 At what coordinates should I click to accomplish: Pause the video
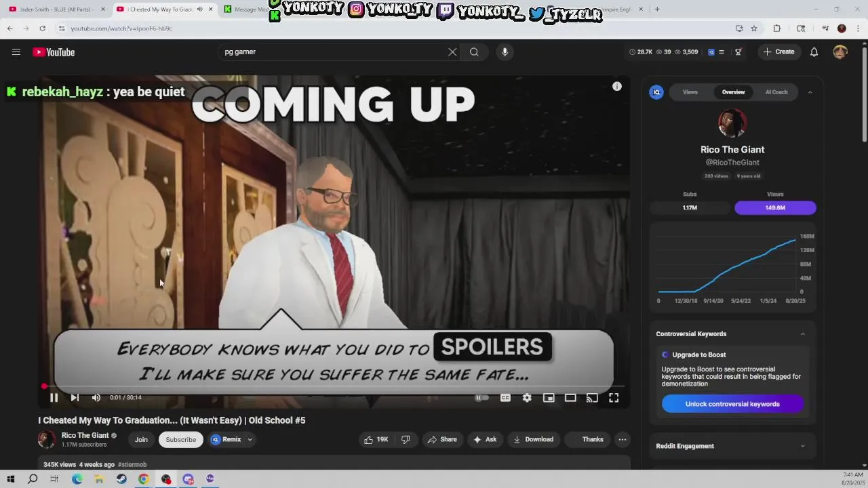pos(54,398)
